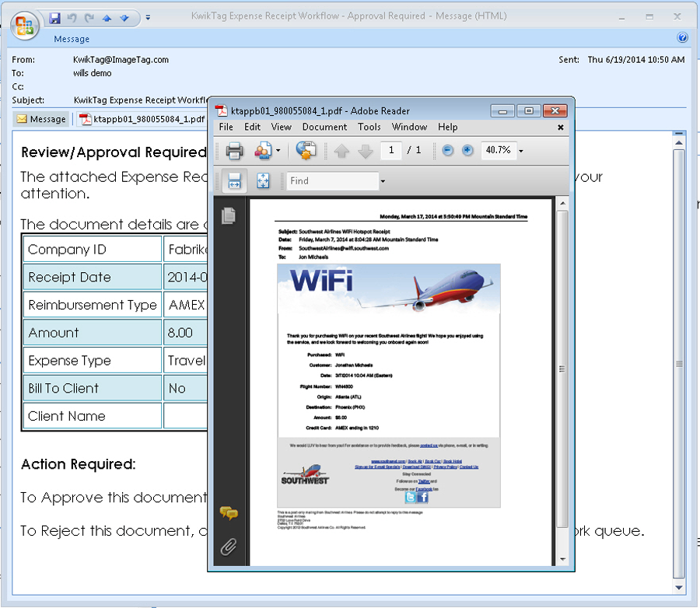Click the scroll up arrow in the email body
Image resolution: width=700 pixels, height=608 pixels.
tap(678, 143)
